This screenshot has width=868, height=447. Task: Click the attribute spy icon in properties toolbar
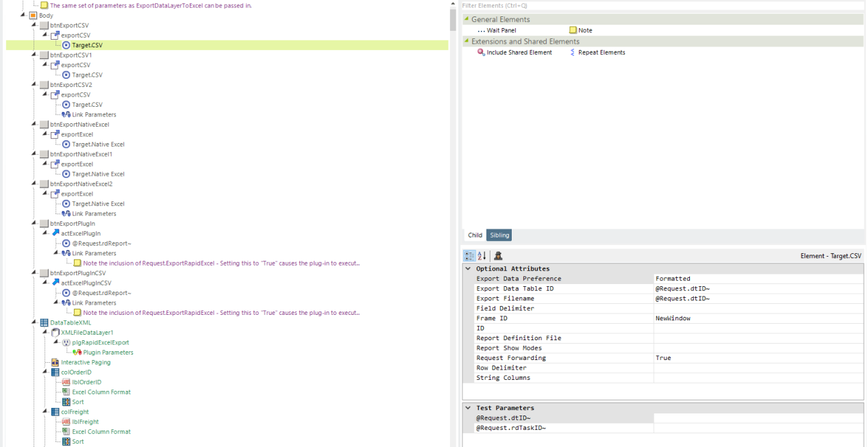tap(498, 255)
